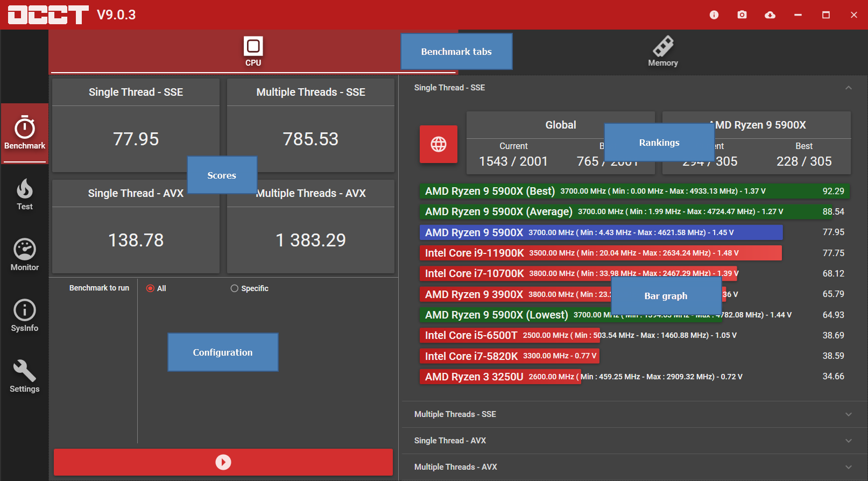
Task: Click the score 92.29 value
Action: click(833, 191)
